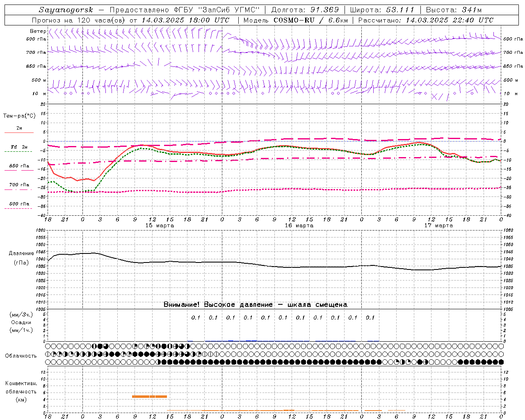Click the 'Ветер' wind panel label
Viewport: 525px width, 420px height.
pyautogui.click(x=38, y=31)
